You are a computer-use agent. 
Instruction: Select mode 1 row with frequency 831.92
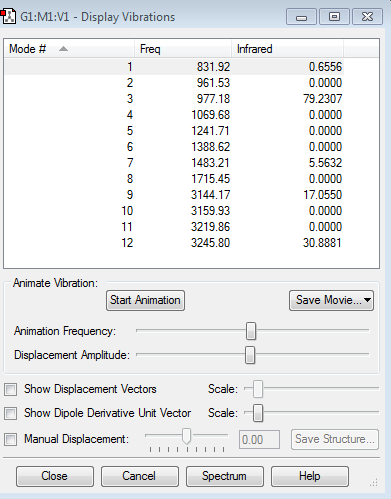(174, 67)
